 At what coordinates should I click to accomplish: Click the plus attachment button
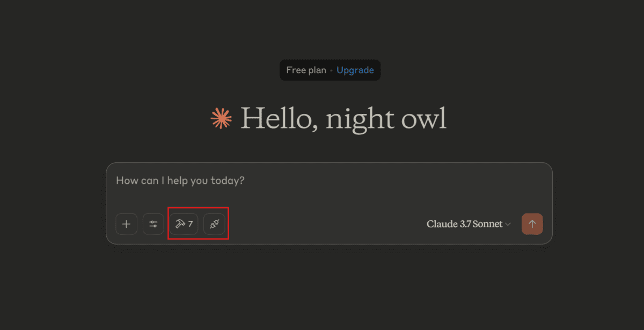pos(127,224)
